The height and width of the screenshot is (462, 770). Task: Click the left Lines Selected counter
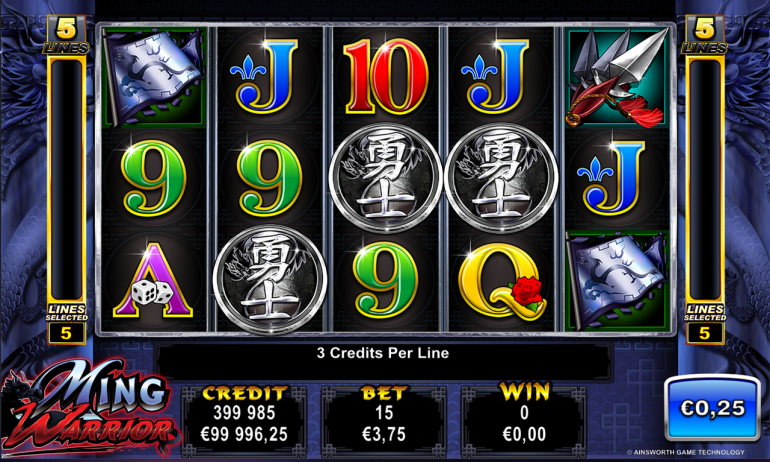(66, 324)
